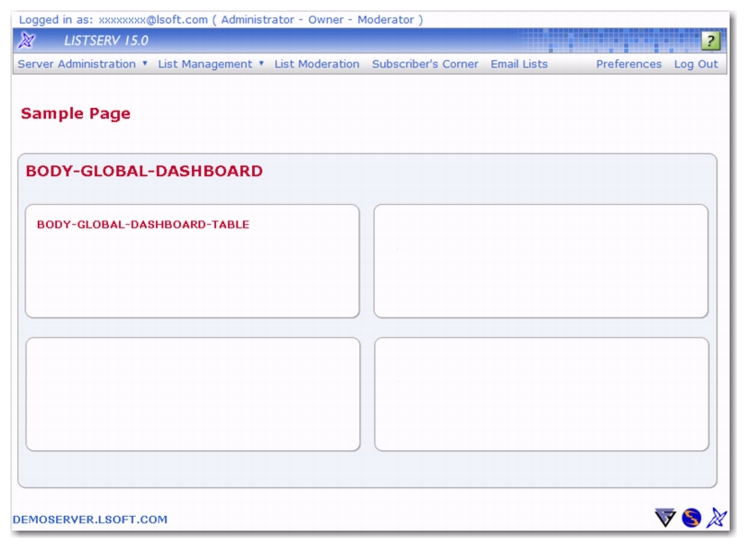This screenshot has width=747, height=548.
Task: Log Out of LISTSERV
Action: 696,64
